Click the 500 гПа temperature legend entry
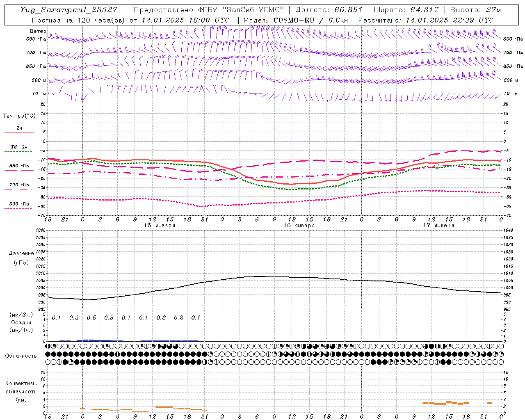Image resolution: width=525 pixels, height=420 pixels. click(x=19, y=203)
